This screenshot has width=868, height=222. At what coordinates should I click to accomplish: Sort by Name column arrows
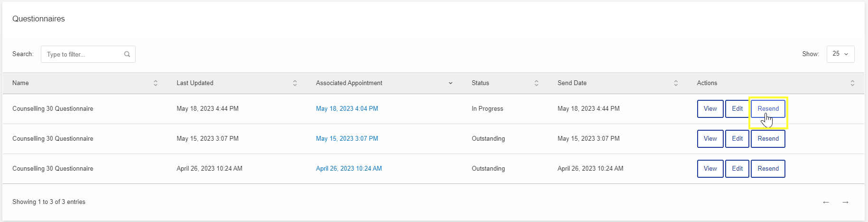155,83
